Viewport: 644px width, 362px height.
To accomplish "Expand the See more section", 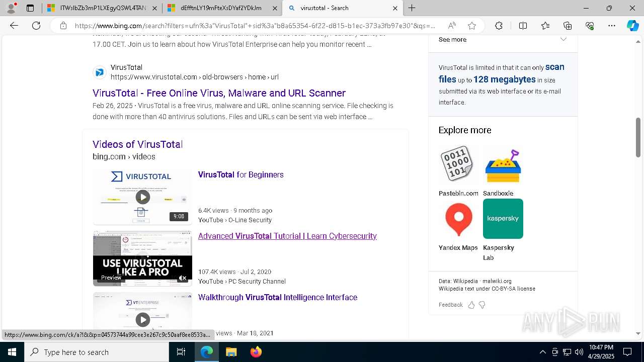I will coord(503,40).
